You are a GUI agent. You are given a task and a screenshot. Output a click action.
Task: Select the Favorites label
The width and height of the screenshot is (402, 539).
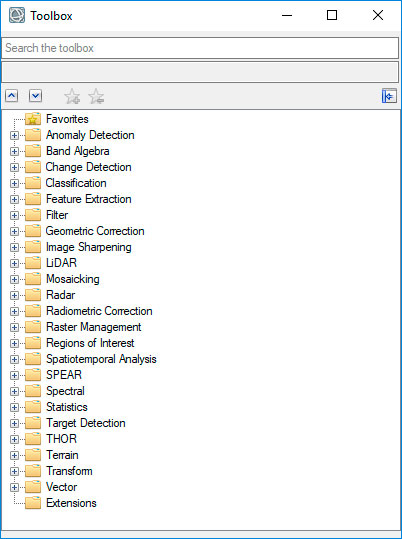point(67,119)
